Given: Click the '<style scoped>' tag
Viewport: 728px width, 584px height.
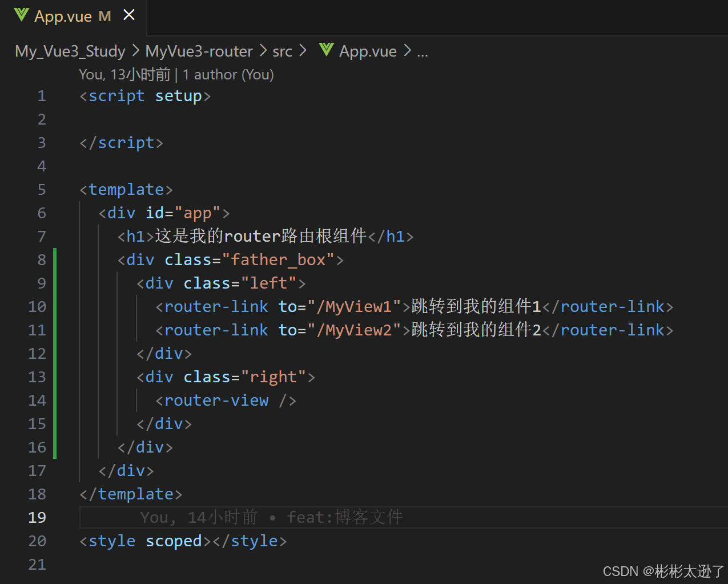Looking at the screenshot, I should [145, 541].
